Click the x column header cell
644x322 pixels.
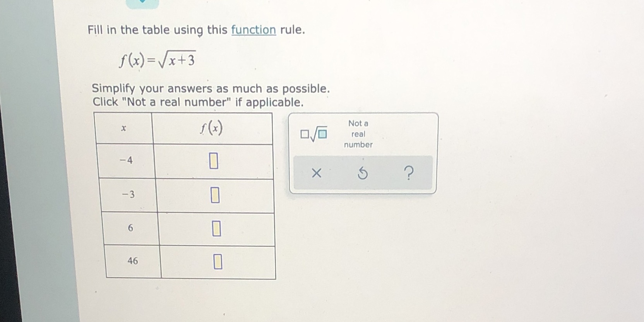(123, 128)
